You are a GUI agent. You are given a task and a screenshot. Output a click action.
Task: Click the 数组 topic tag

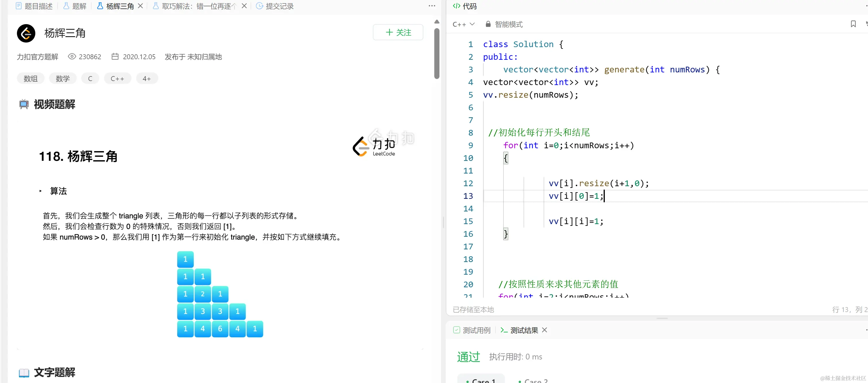tap(30, 78)
